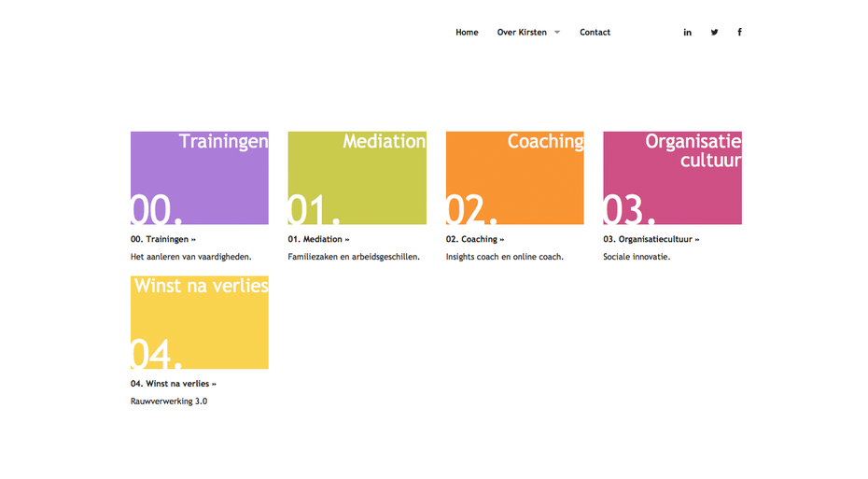Viewport: 868px width, 479px height.
Task: Expand the Over Kirsten dropdown arrow
Action: (557, 32)
